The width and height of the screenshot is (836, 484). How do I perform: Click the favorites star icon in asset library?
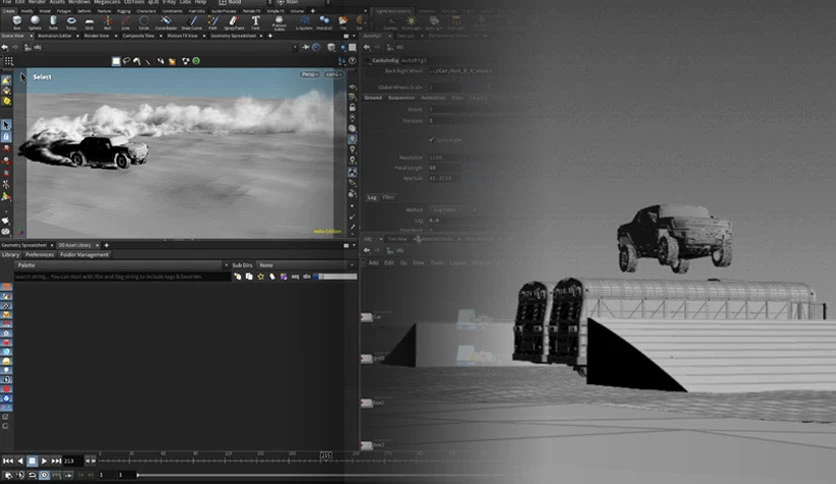261,277
